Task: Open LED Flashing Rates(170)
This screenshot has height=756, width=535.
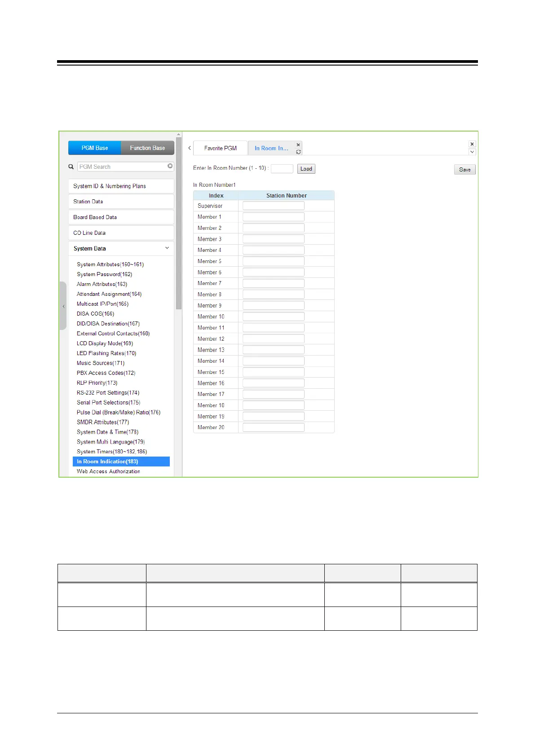Action: pos(106,353)
